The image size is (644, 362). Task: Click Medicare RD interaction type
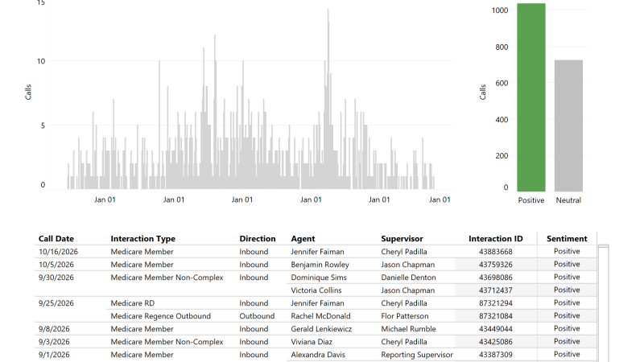[132, 303]
